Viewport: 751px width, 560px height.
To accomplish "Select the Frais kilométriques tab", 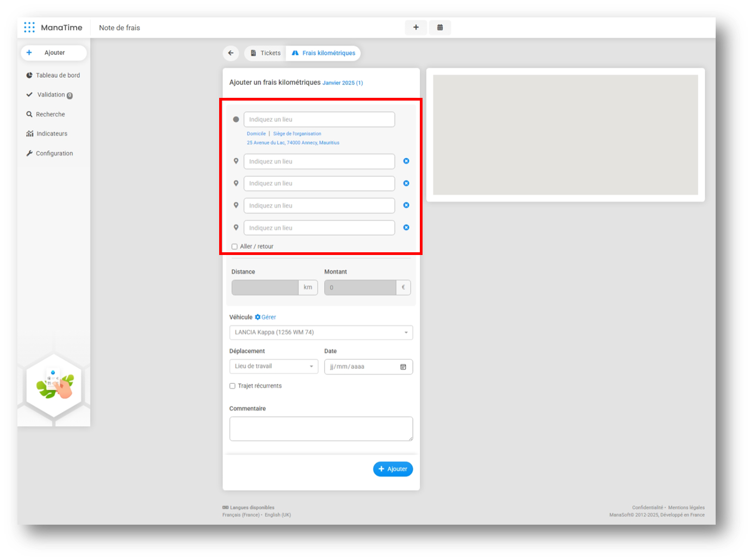I will pos(323,53).
